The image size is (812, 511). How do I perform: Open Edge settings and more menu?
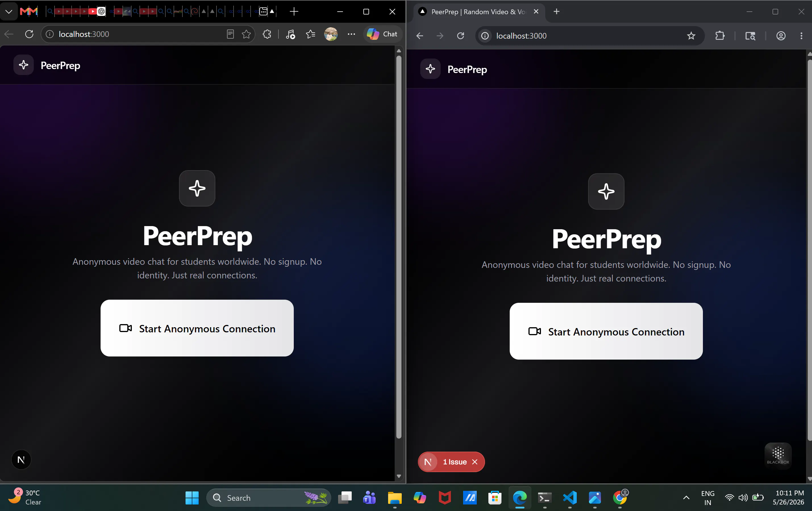point(351,34)
